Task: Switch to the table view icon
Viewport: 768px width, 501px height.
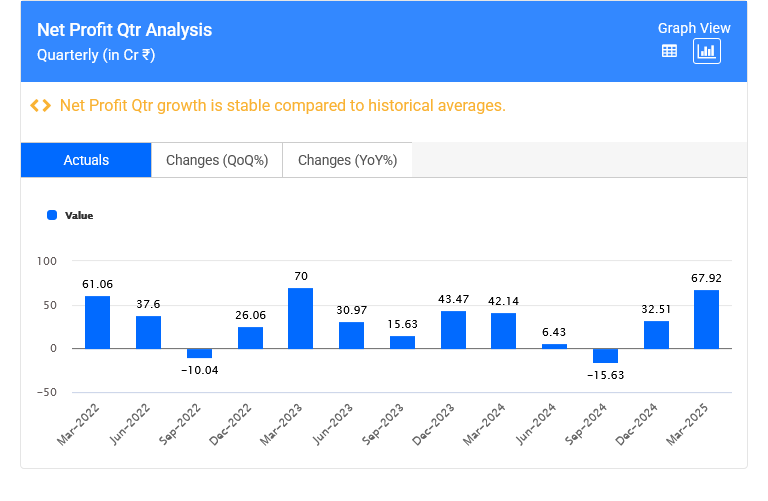Action: point(670,51)
